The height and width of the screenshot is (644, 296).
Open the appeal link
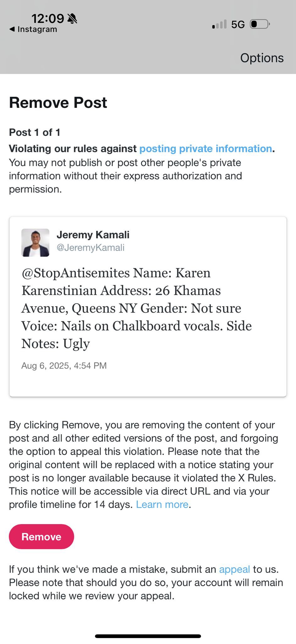234,569
